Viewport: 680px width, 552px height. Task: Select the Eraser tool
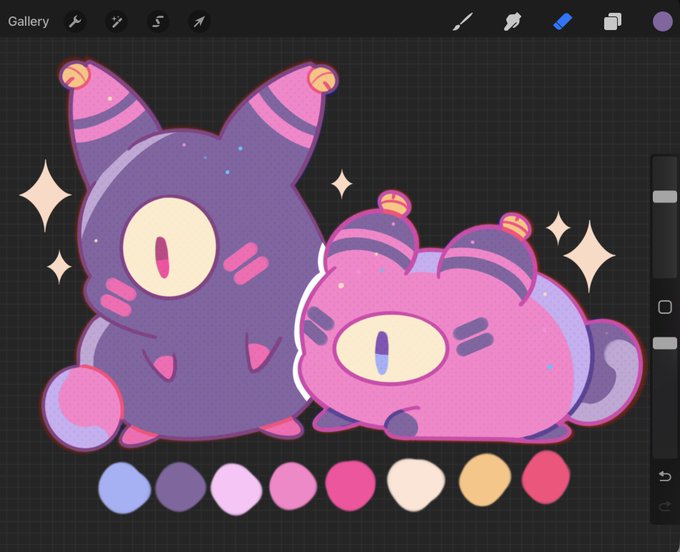pos(562,21)
